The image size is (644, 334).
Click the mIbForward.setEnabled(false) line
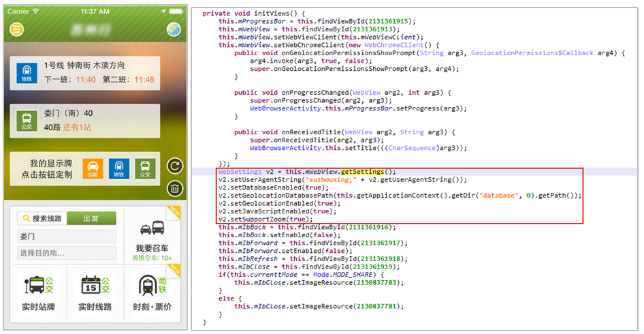coord(285,251)
